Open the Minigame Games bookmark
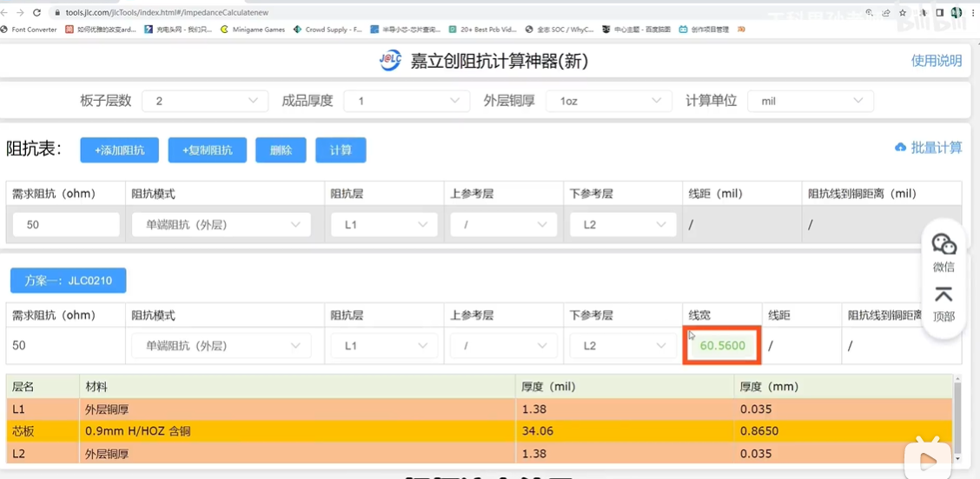This screenshot has height=479, width=980. point(253,30)
